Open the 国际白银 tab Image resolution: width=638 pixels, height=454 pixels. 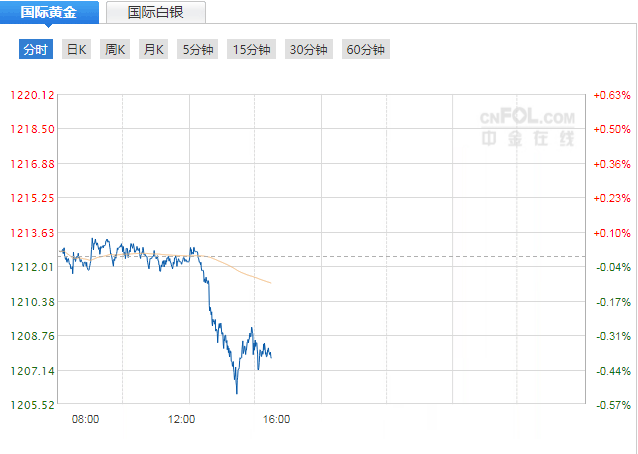(156, 12)
